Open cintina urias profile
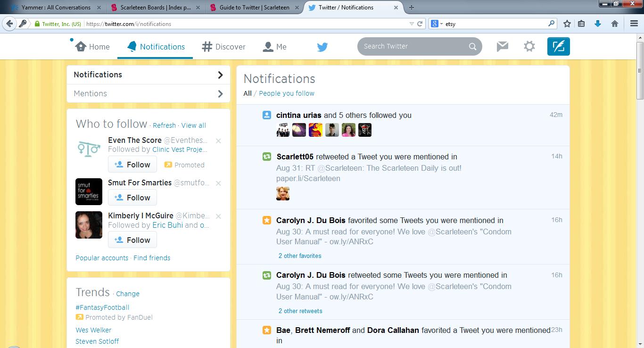Image resolution: width=644 pixels, height=348 pixels. point(299,115)
